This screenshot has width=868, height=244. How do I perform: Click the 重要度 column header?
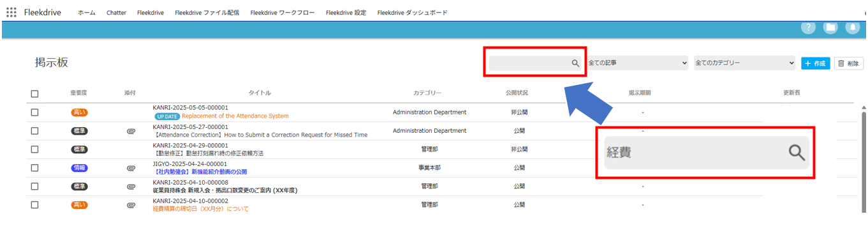[x=80, y=93]
